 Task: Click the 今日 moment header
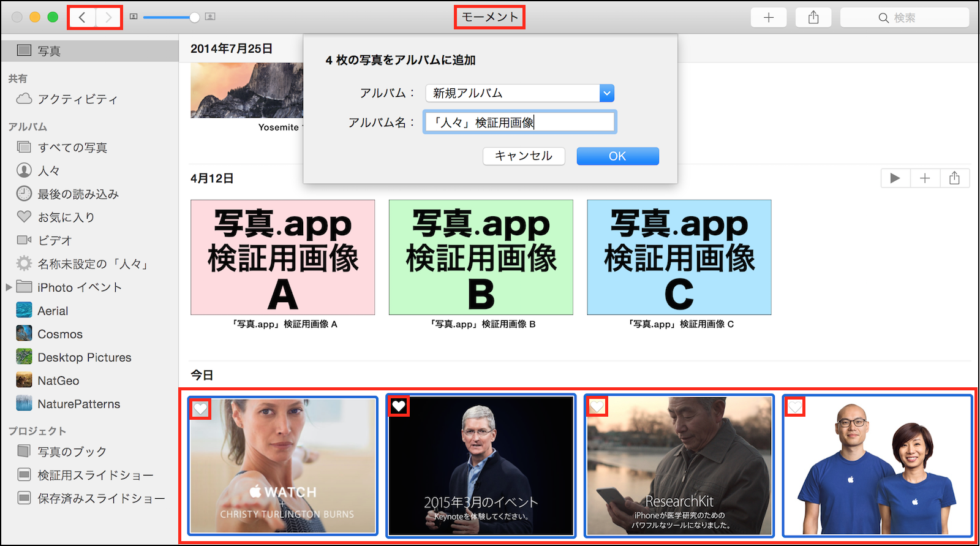click(x=202, y=375)
